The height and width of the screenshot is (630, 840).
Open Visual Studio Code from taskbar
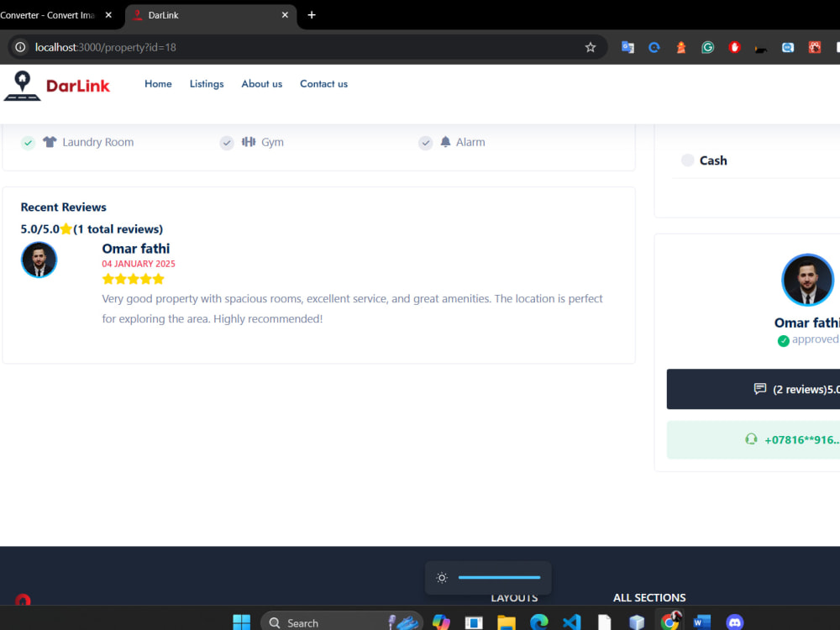click(571, 622)
